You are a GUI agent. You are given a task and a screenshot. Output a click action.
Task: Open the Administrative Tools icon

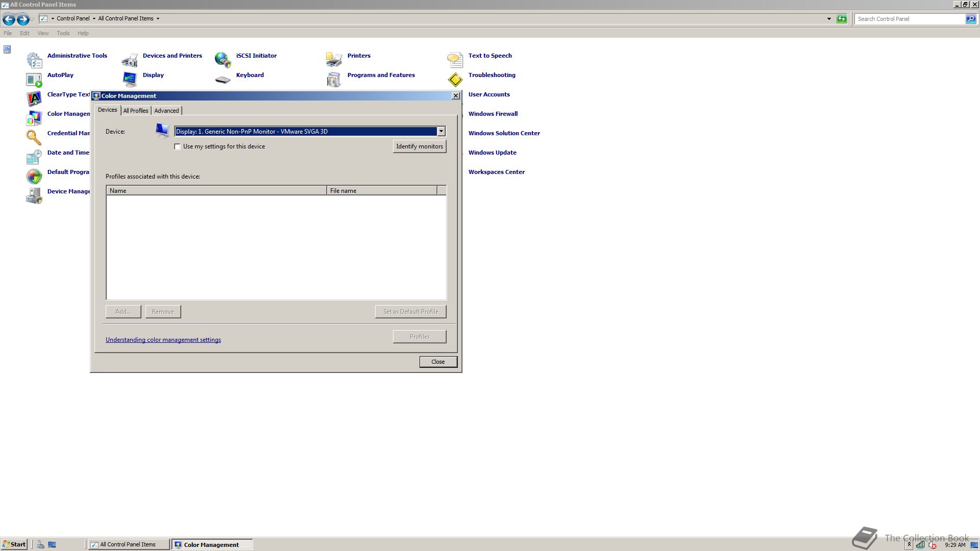(x=34, y=60)
